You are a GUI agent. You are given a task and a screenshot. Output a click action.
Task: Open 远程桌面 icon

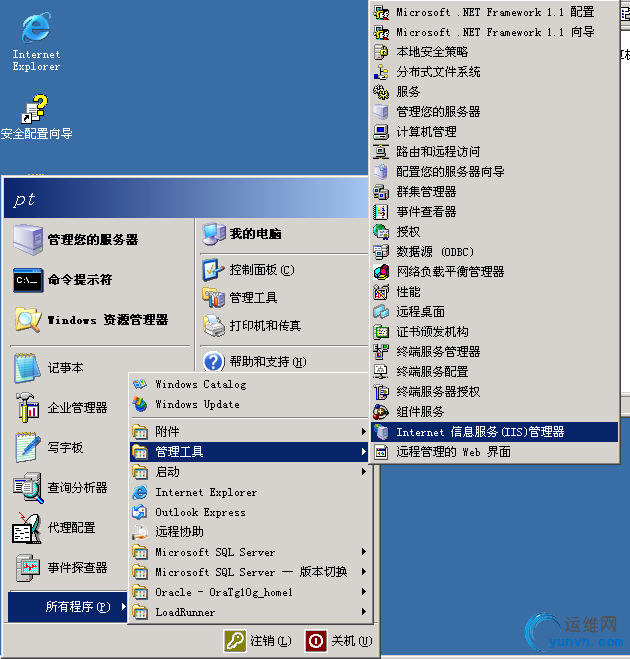click(x=381, y=312)
